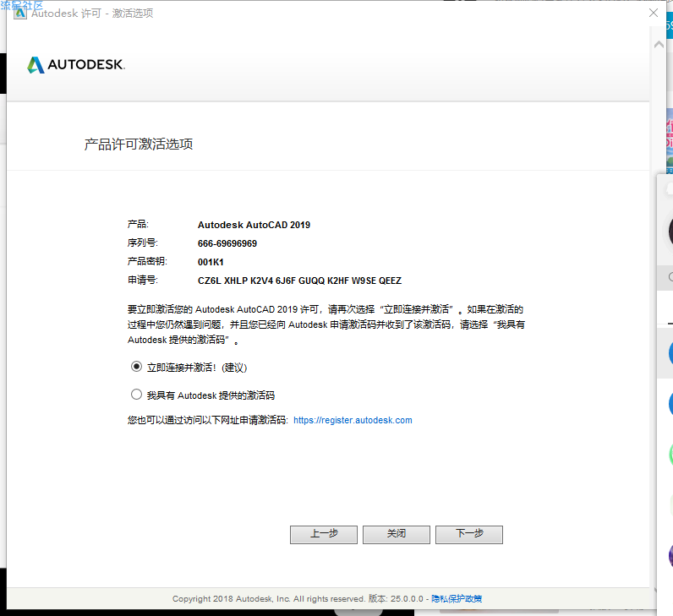Click the Autodesk logo in header

[x=76, y=65]
